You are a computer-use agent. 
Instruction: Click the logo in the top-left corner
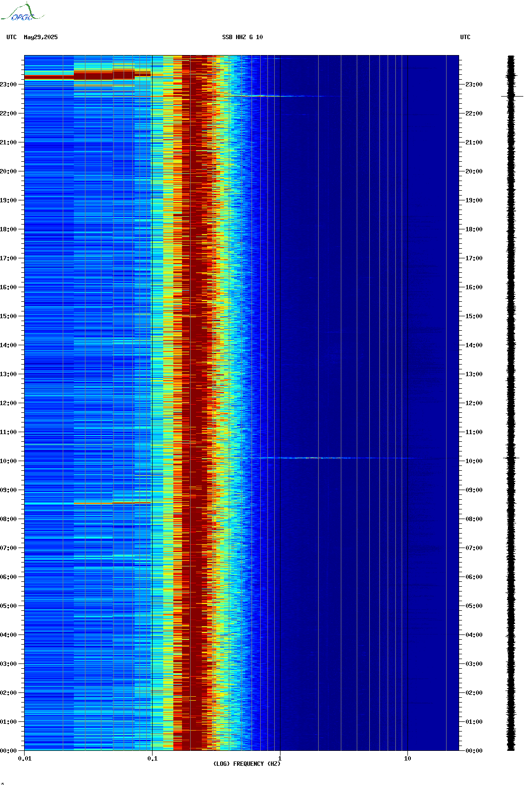(22, 13)
